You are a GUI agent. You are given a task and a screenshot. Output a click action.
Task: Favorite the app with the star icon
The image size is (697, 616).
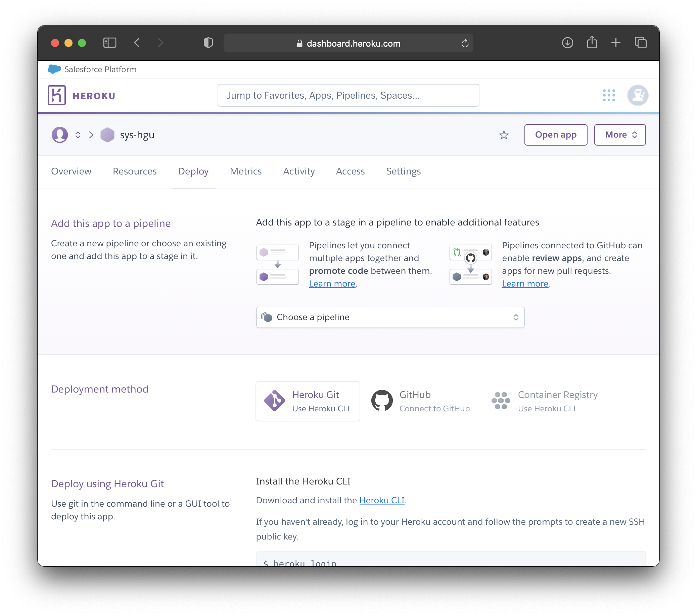click(504, 135)
